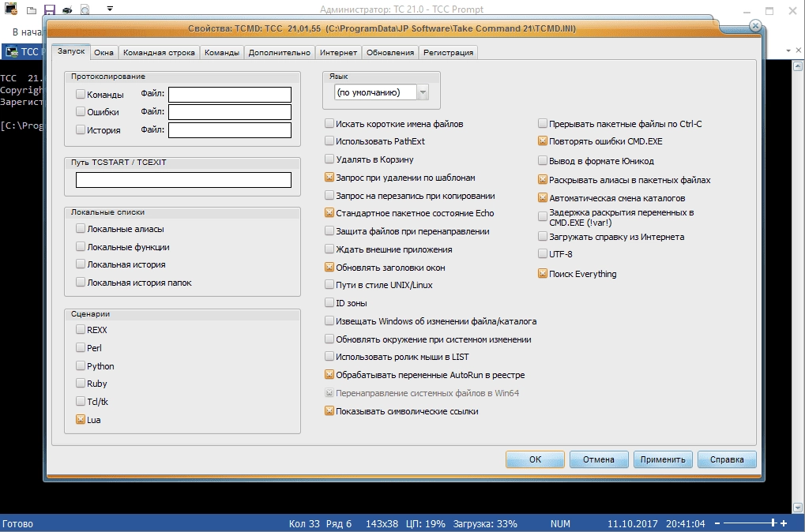Click zoom out minus in status bar
The width and height of the screenshot is (805, 532).
[717, 523]
